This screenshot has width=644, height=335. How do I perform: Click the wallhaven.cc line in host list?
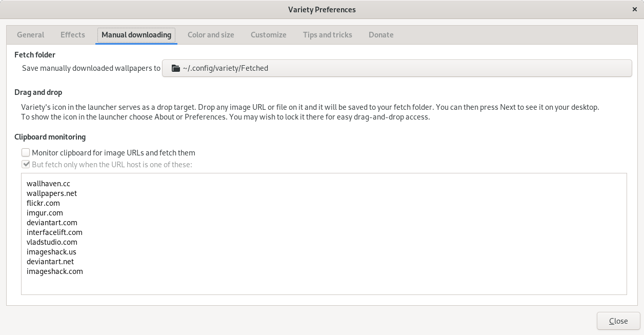pos(48,184)
